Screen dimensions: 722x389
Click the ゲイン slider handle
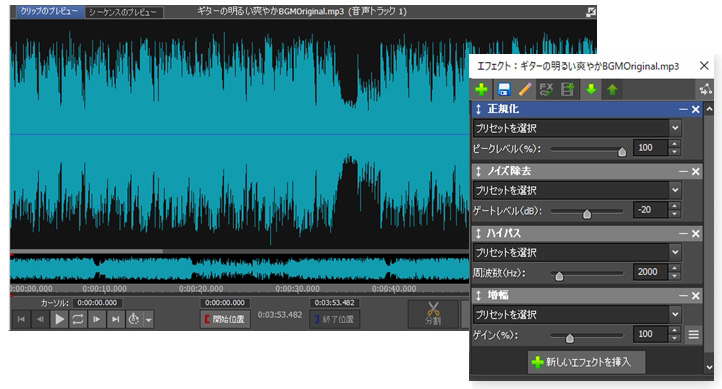(570, 338)
